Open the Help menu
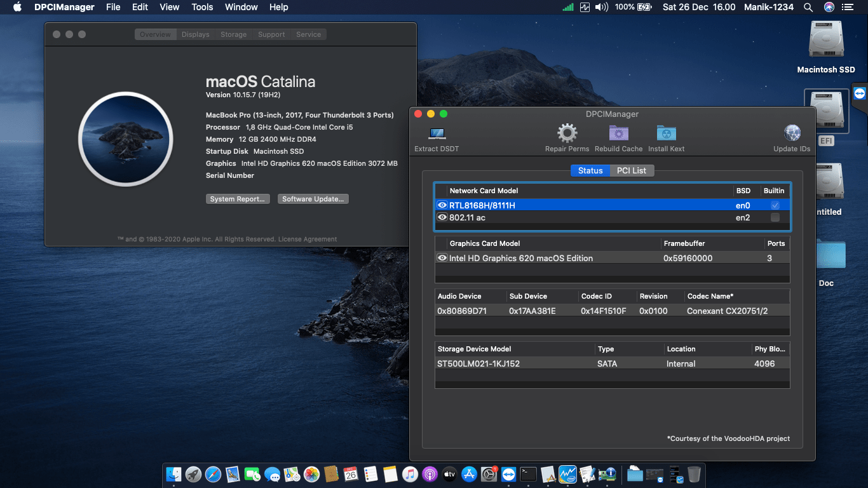Image resolution: width=868 pixels, height=488 pixels. tap(278, 7)
